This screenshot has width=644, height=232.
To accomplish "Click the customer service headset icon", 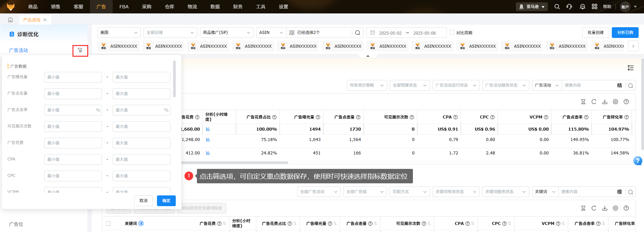I will [x=569, y=7].
